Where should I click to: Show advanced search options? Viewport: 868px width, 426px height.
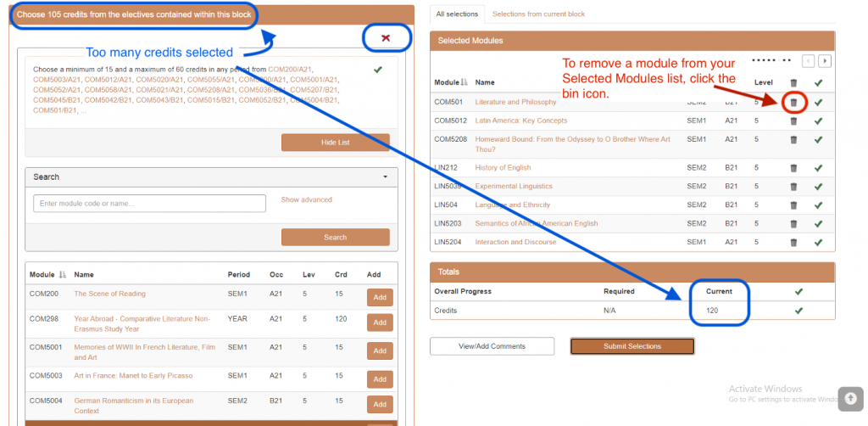(306, 200)
